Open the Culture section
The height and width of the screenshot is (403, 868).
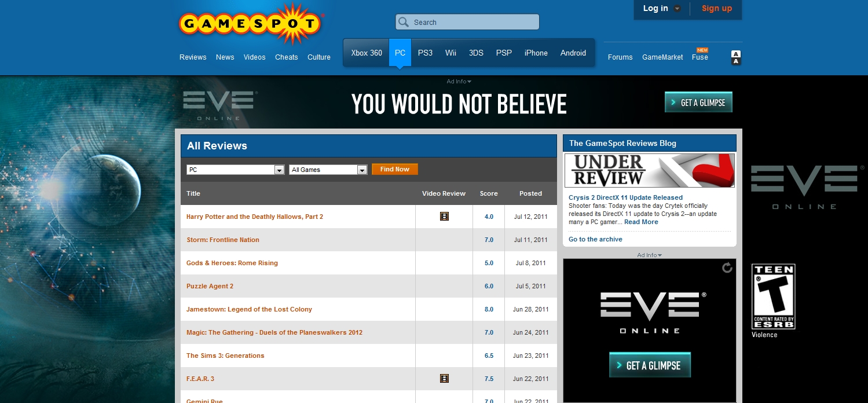[319, 57]
